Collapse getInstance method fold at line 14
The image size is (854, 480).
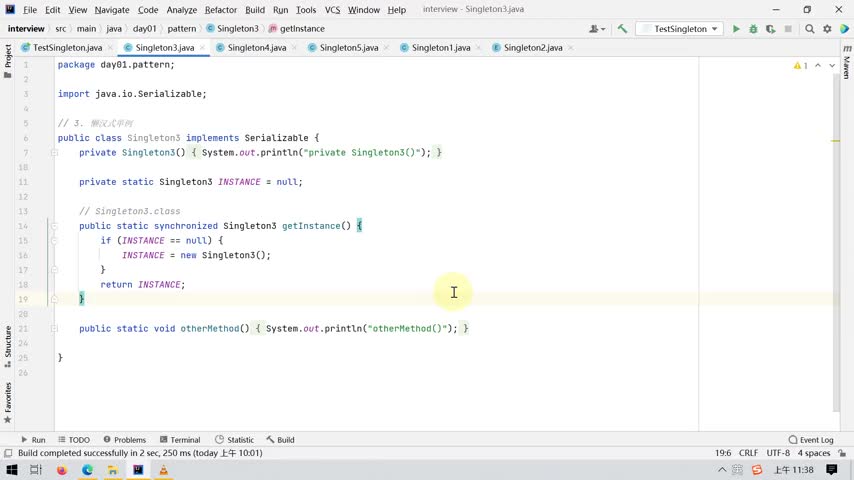(54, 226)
